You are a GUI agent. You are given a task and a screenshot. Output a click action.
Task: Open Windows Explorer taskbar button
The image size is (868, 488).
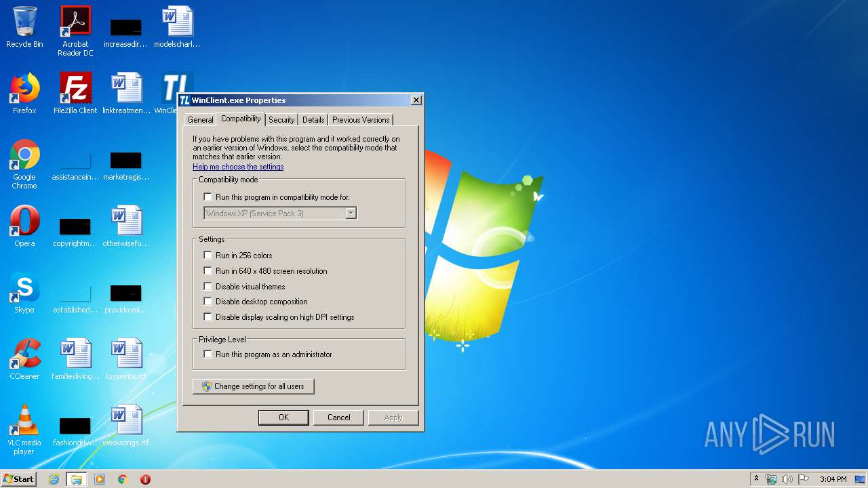(x=77, y=479)
